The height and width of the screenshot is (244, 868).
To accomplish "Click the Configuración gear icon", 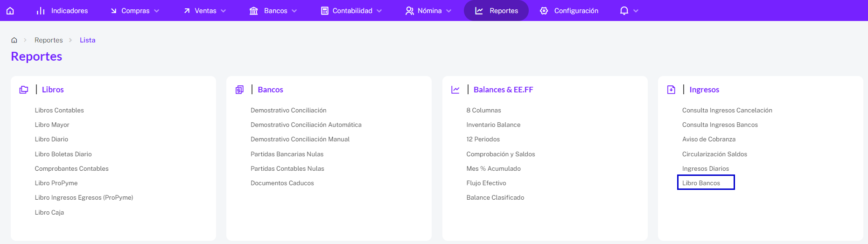I will point(544,10).
